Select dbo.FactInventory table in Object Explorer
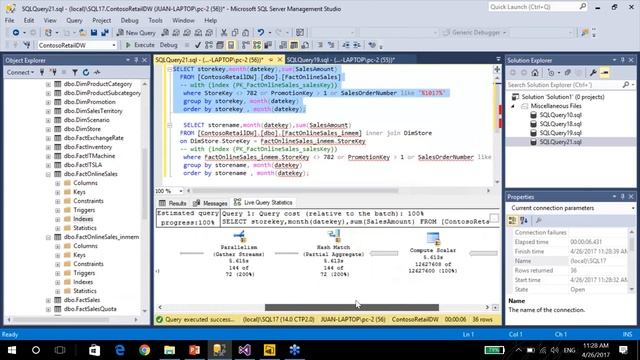This screenshot has width=640, height=360. pos(88,147)
